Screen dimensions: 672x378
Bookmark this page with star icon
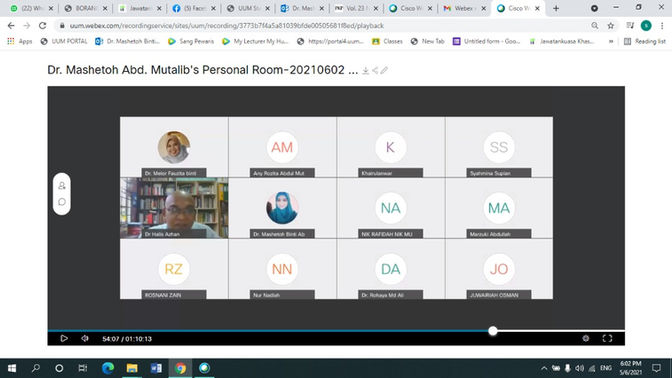pyautogui.click(x=611, y=26)
